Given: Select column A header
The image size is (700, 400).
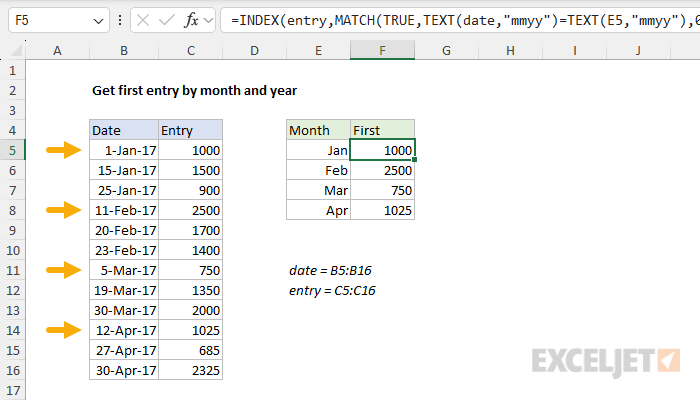Looking at the screenshot, I should 57,50.
